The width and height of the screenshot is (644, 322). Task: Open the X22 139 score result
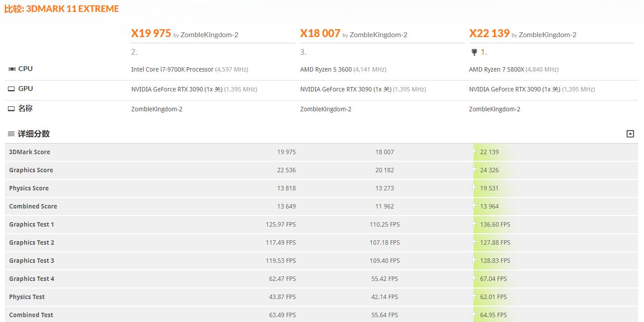pyautogui.click(x=489, y=34)
